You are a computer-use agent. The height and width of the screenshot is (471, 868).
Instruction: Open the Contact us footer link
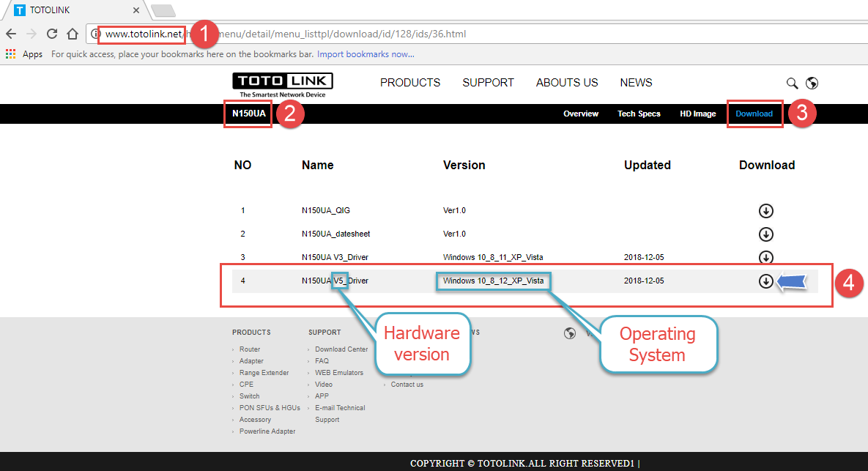pyautogui.click(x=407, y=384)
